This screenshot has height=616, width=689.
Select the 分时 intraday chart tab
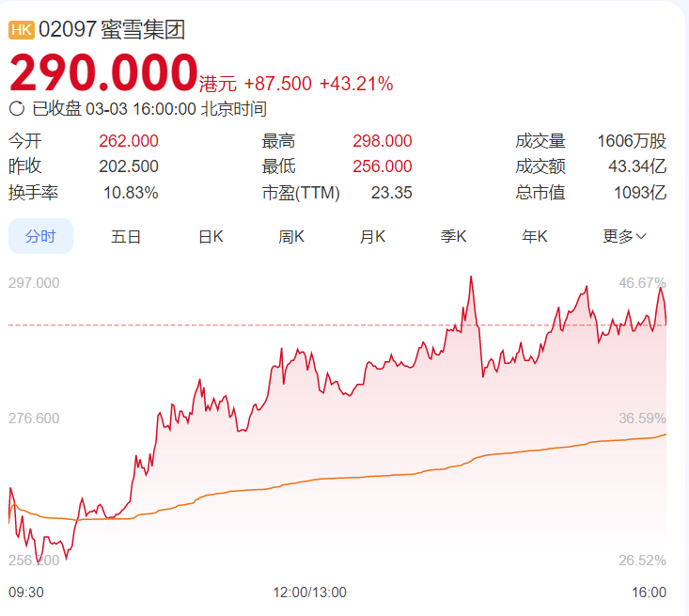40,237
